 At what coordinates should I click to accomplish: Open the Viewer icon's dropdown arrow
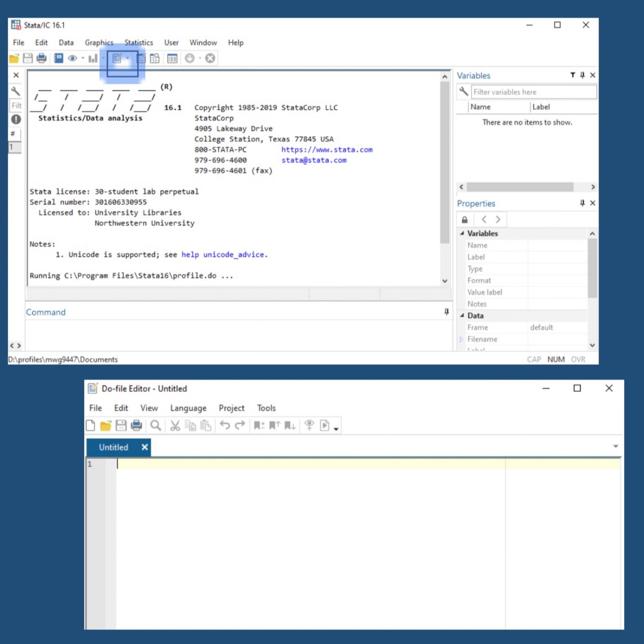[x=83, y=58]
